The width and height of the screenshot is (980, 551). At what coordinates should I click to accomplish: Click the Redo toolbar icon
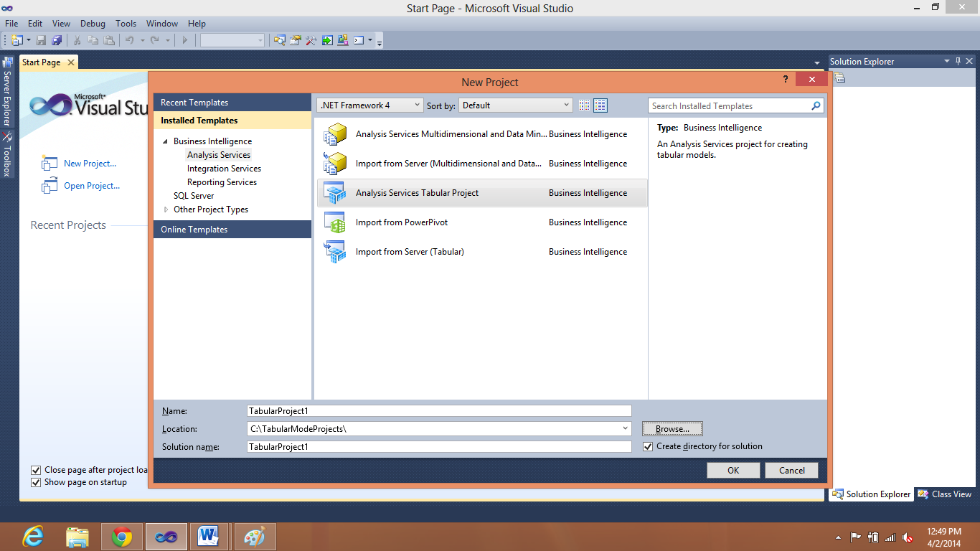(154, 40)
